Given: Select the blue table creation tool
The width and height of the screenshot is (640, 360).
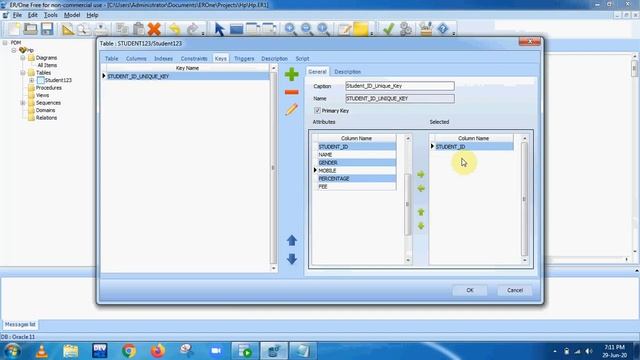Looking at the screenshot, I should pos(236,29).
